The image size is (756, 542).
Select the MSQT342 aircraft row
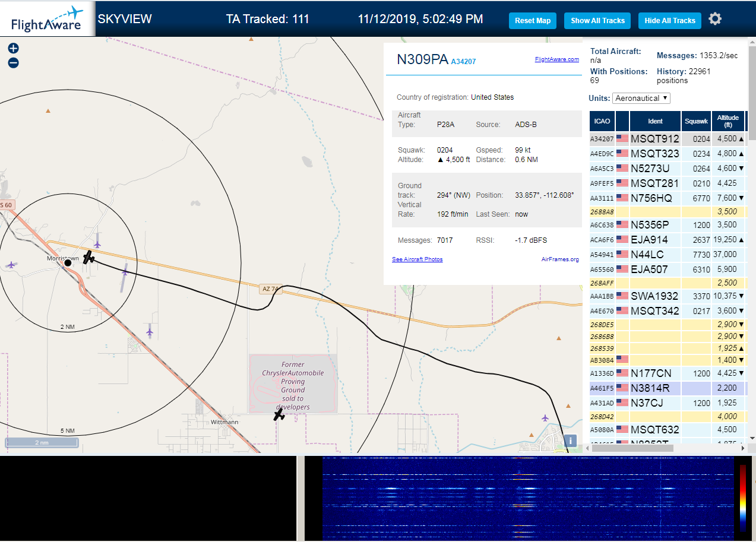[668, 310]
